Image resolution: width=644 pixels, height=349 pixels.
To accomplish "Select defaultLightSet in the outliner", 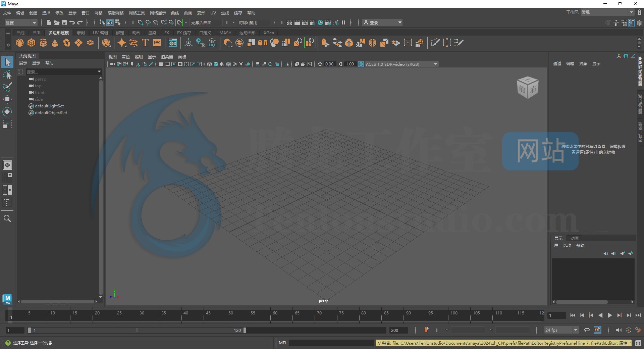I will 49,106.
